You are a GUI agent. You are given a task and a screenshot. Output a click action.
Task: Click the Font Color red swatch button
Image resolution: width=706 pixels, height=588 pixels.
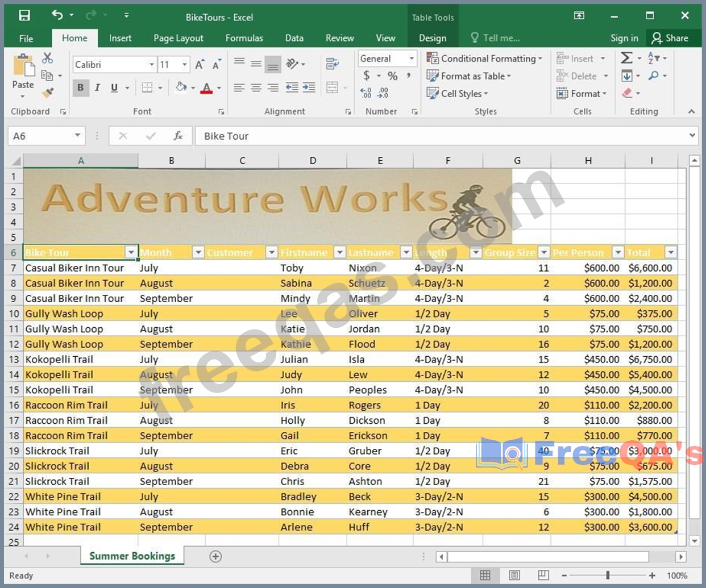[x=206, y=88]
